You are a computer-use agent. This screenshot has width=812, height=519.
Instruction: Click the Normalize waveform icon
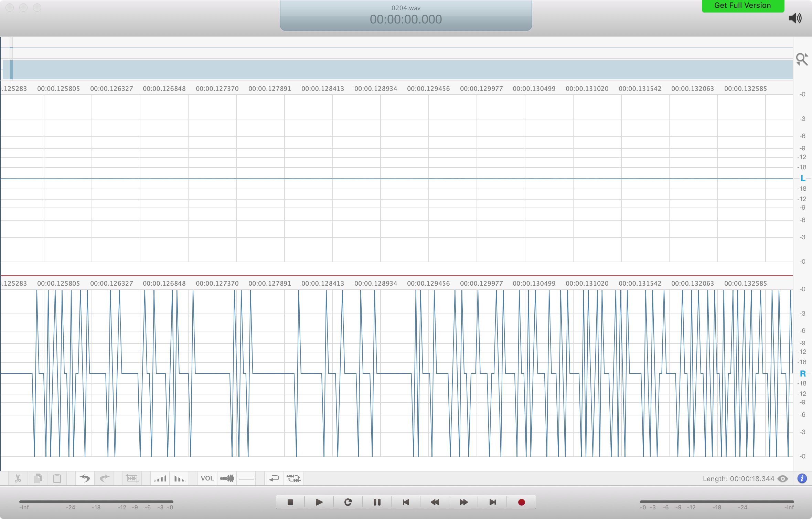(227, 478)
